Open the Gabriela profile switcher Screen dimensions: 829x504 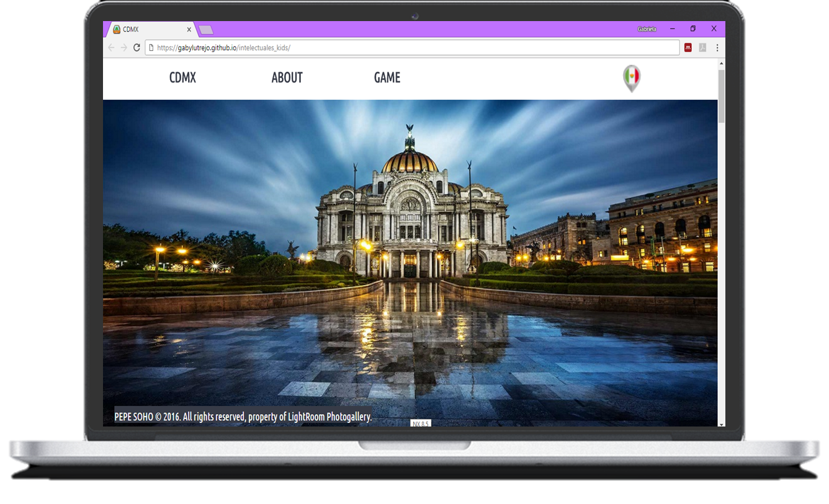(647, 29)
